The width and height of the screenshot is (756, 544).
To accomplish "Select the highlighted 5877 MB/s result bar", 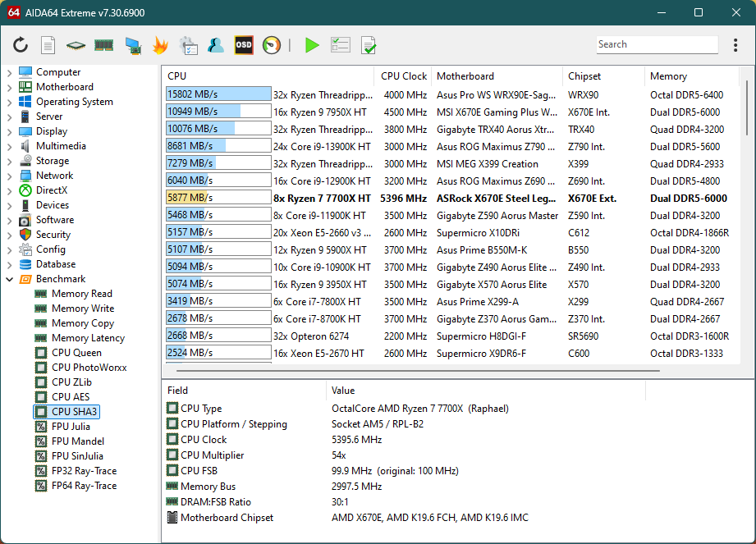I will point(218,198).
